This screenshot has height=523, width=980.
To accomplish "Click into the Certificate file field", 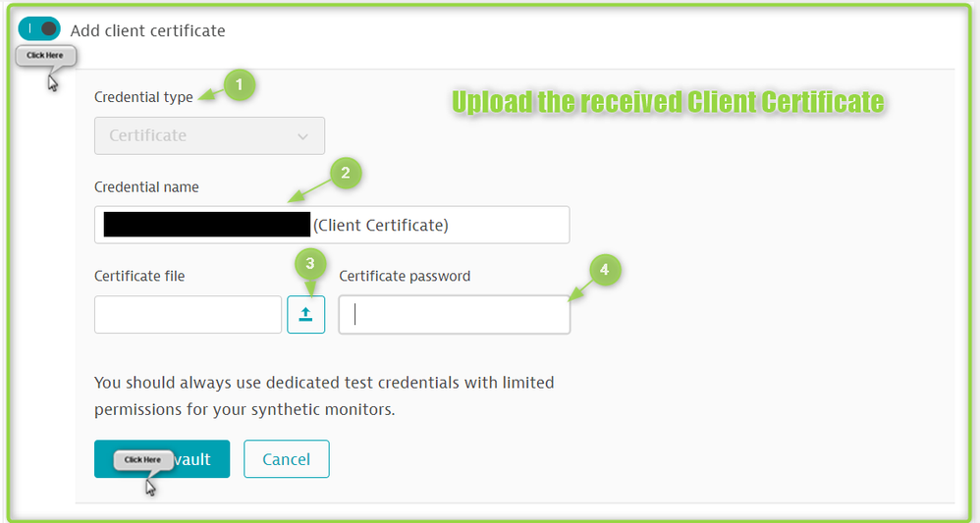I will [x=188, y=315].
